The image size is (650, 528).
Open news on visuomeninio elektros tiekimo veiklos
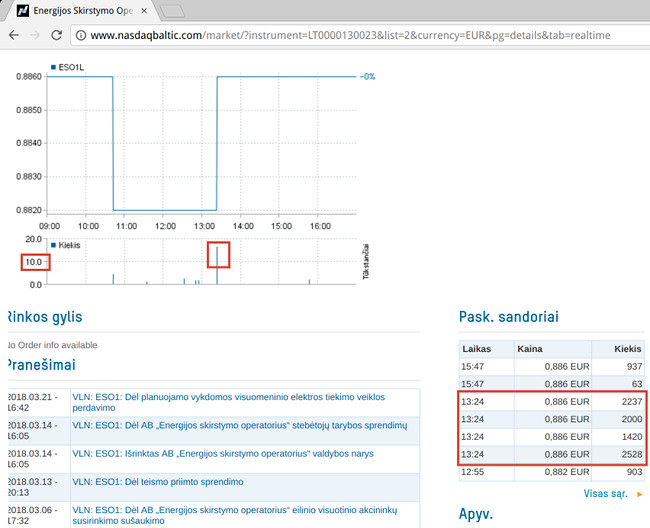228,402
